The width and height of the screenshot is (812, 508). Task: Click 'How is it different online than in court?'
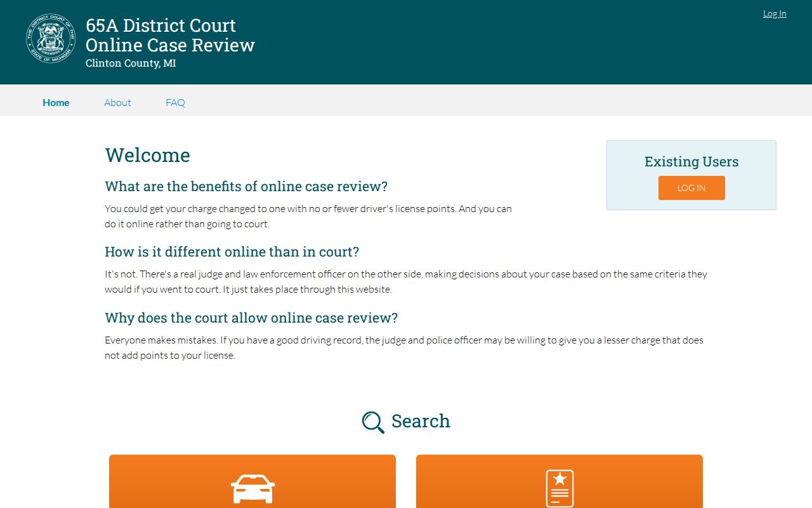click(232, 251)
